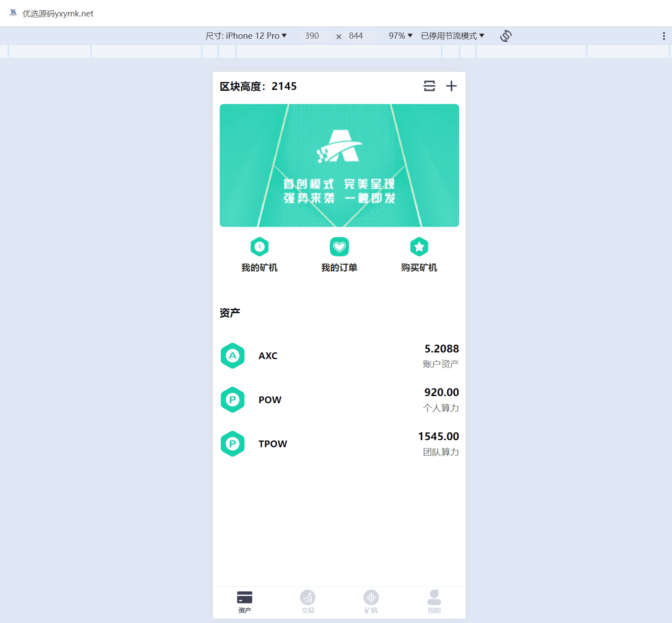Expand the throttling mode (已停用节流模式) dropdown
672x623 pixels.
coord(452,36)
